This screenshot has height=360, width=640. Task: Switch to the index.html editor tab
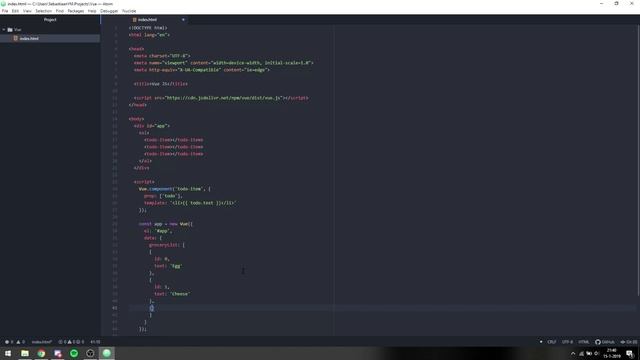[147, 20]
